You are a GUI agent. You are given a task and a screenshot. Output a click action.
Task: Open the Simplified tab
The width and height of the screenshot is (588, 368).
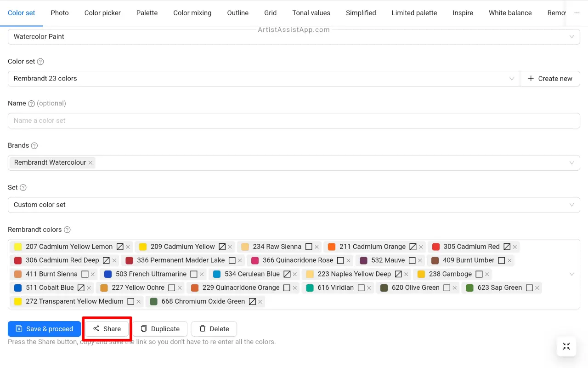[x=361, y=13]
